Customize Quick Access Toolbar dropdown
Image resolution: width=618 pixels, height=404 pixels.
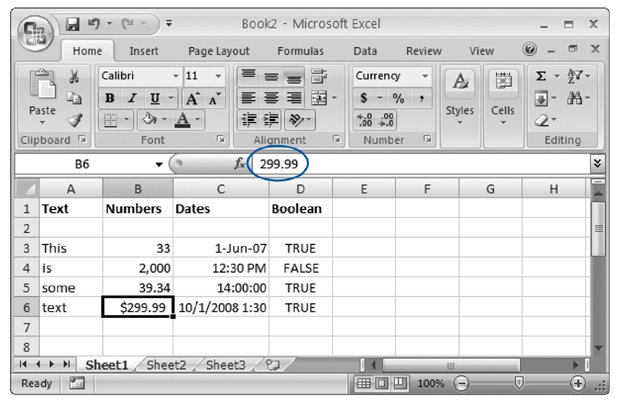click(169, 24)
